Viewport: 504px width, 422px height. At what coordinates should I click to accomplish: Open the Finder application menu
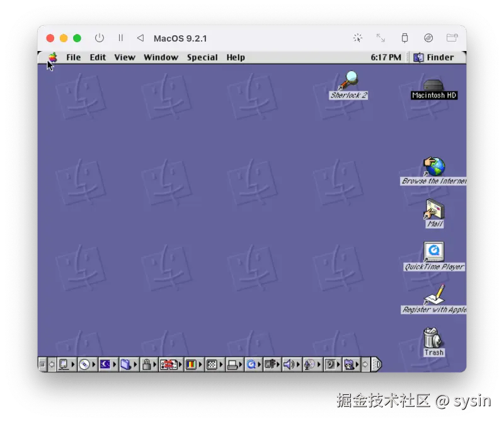(433, 57)
